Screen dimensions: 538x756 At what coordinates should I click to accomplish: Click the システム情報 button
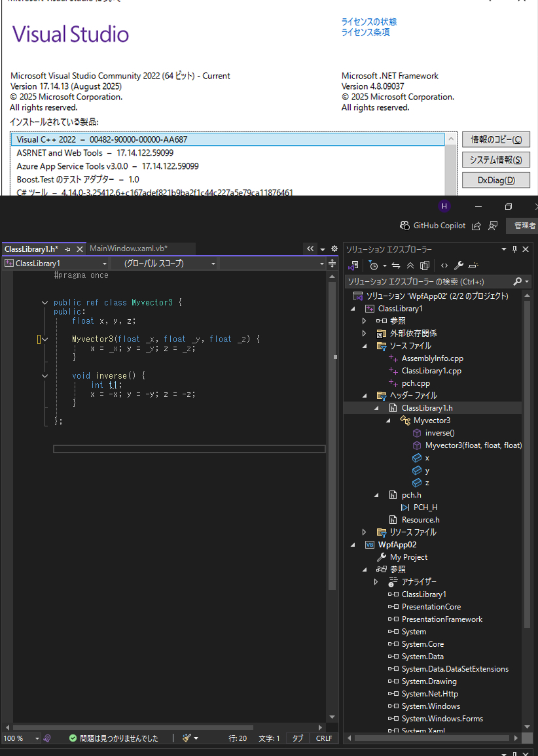(x=496, y=159)
